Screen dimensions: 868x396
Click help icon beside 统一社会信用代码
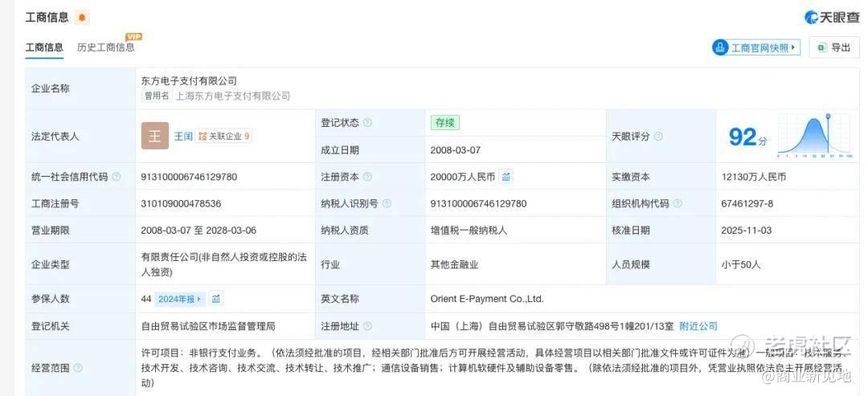[117, 177]
